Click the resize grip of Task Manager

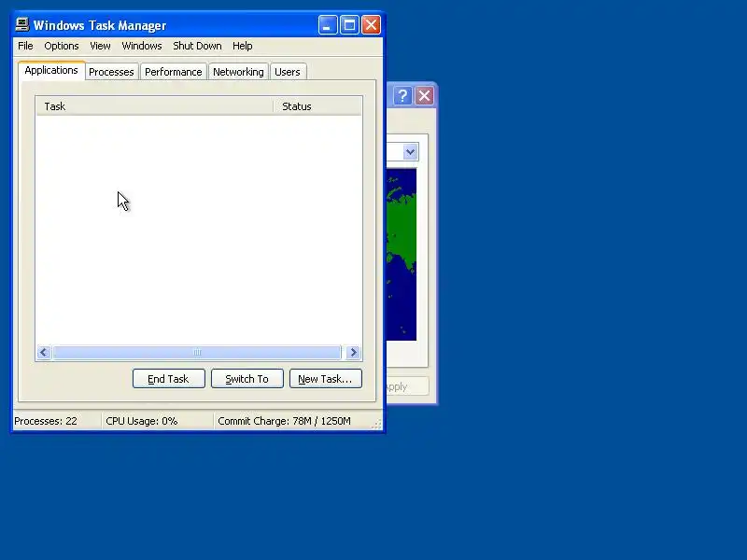(376, 424)
